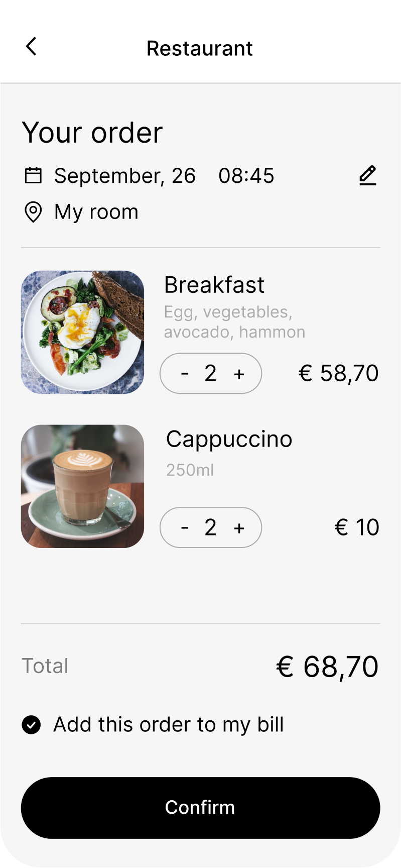
Task: Reduce Cappuccino quantity with minus
Action: pyautogui.click(x=185, y=527)
